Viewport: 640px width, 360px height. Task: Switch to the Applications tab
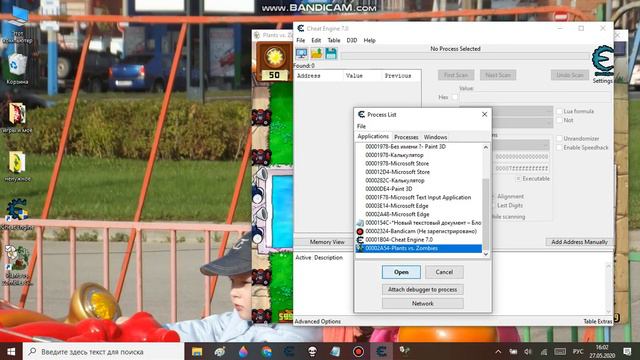click(x=373, y=136)
